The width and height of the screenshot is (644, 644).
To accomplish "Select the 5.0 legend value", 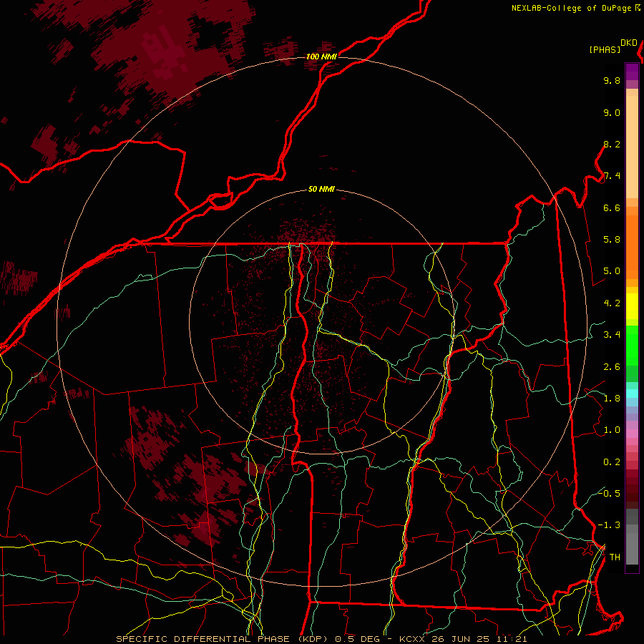I will pos(612,271).
